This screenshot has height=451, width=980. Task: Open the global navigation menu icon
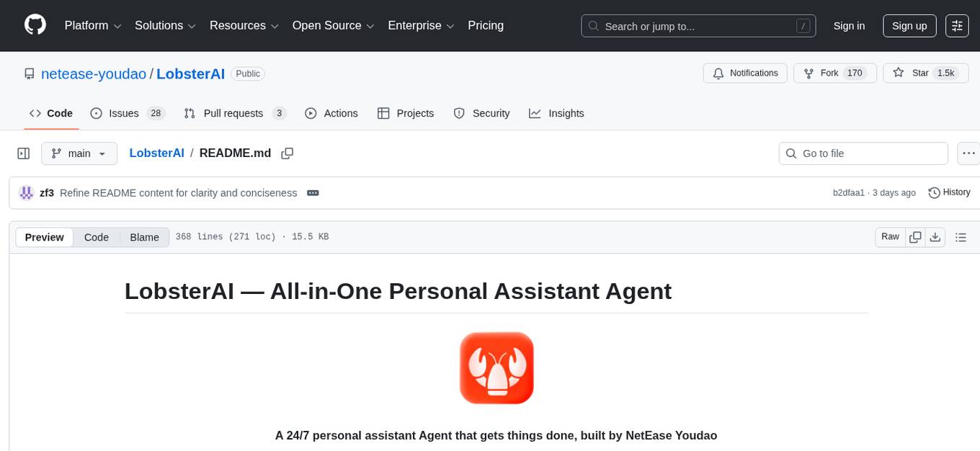click(957, 26)
